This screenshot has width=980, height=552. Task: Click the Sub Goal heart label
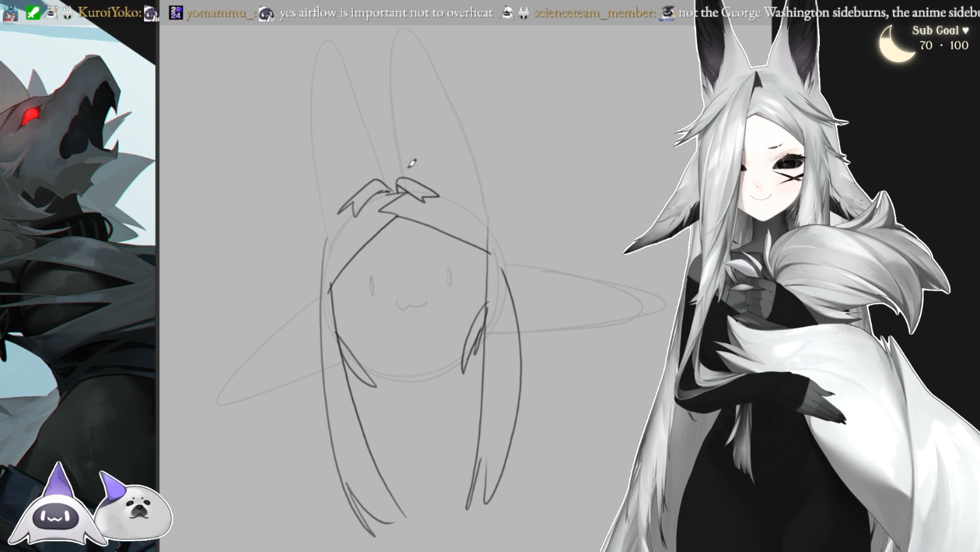[x=940, y=31]
